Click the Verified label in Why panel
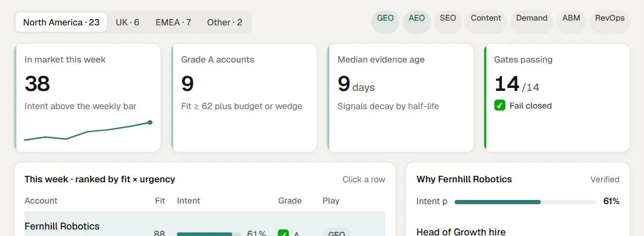The height and width of the screenshot is (236, 644). coord(605,179)
